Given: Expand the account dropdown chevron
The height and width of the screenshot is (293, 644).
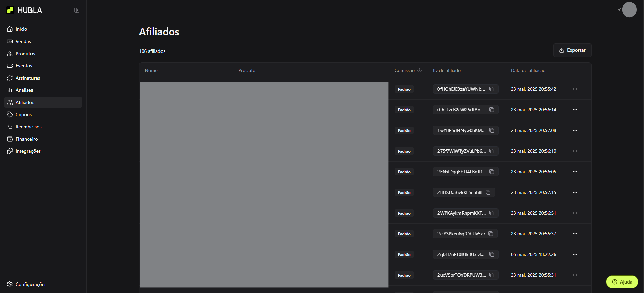Looking at the screenshot, I should pyautogui.click(x=619, y=9).
